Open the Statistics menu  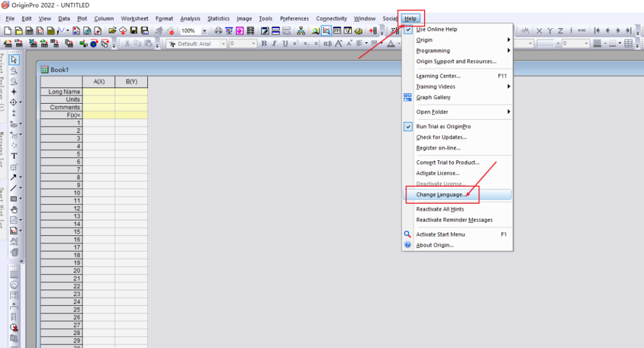218,18
